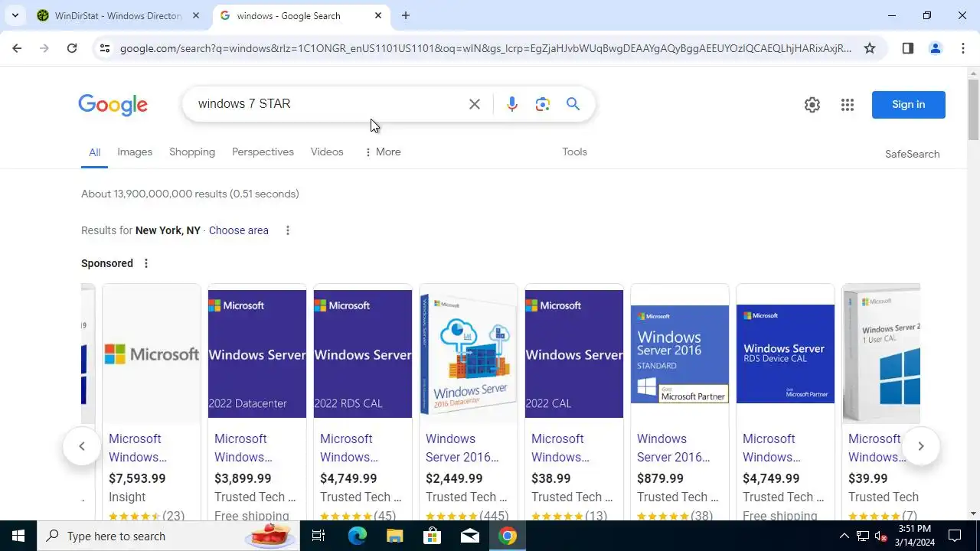Open Microsoft Store from taskbar
Viewport: 980px width, 551px height.
[x=433, y=536]
